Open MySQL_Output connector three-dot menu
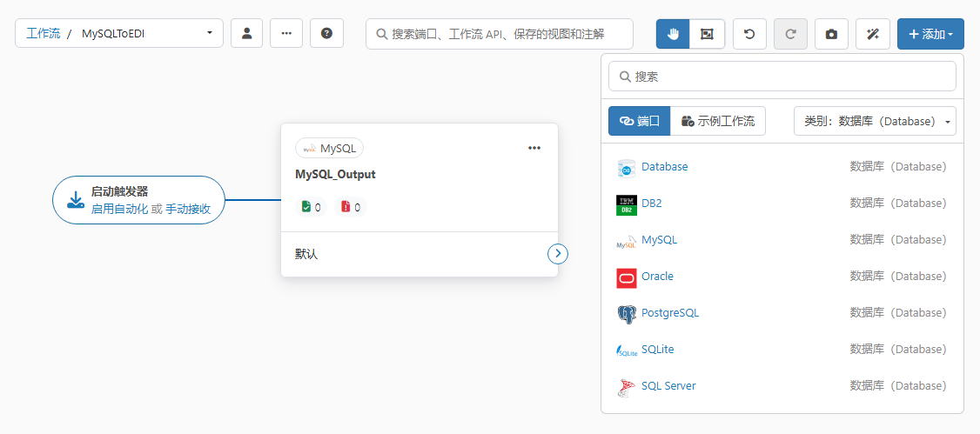 point(534,148)
